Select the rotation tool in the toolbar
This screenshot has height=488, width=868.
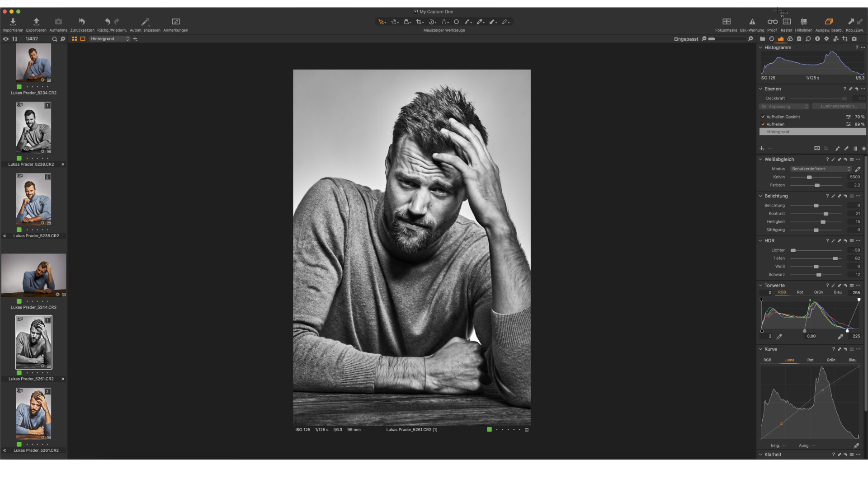(431, 22)
